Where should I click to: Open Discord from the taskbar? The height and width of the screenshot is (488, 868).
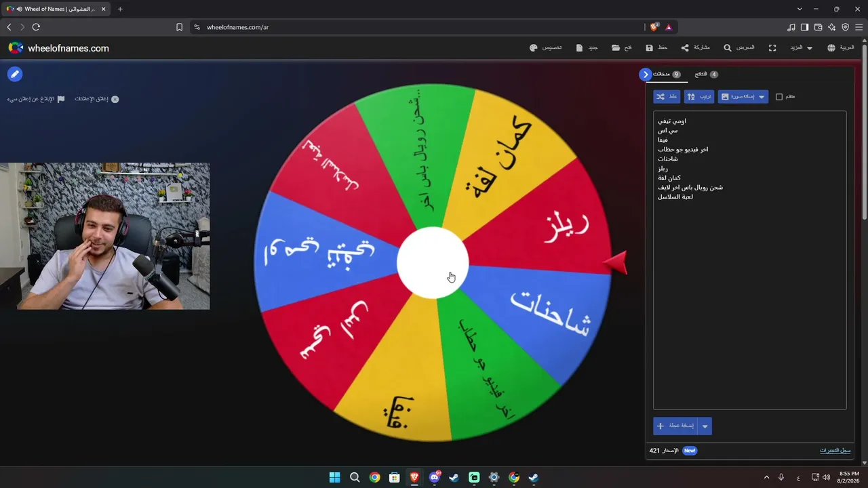tap(435, 477)
